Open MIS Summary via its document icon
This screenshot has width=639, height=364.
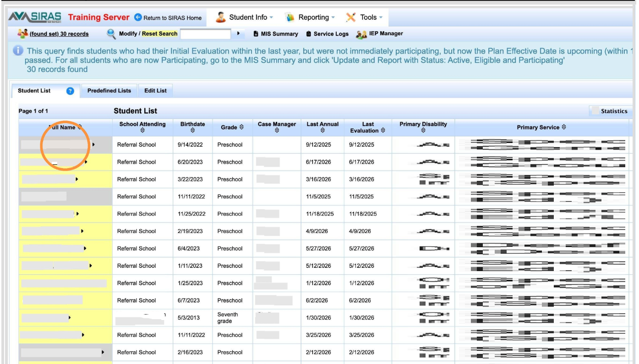point(256,34)
